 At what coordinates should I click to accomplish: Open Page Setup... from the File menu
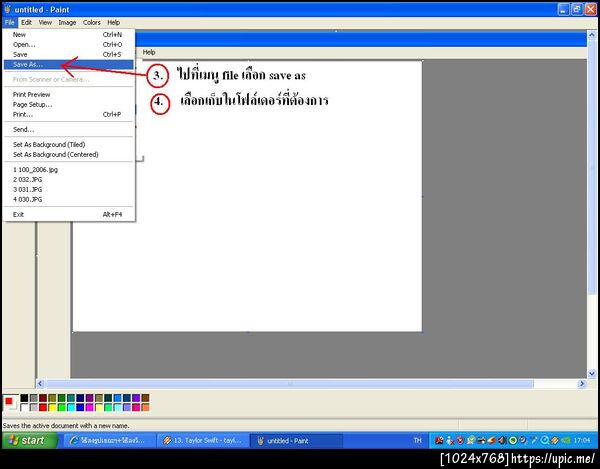coord(69,104)
